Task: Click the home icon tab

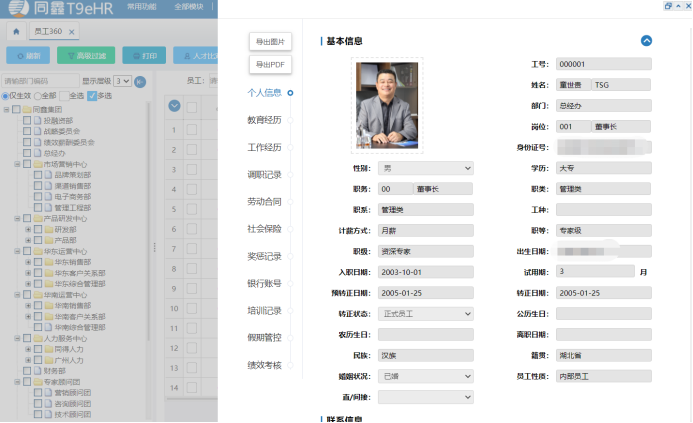Action: [x=16, y=32]
